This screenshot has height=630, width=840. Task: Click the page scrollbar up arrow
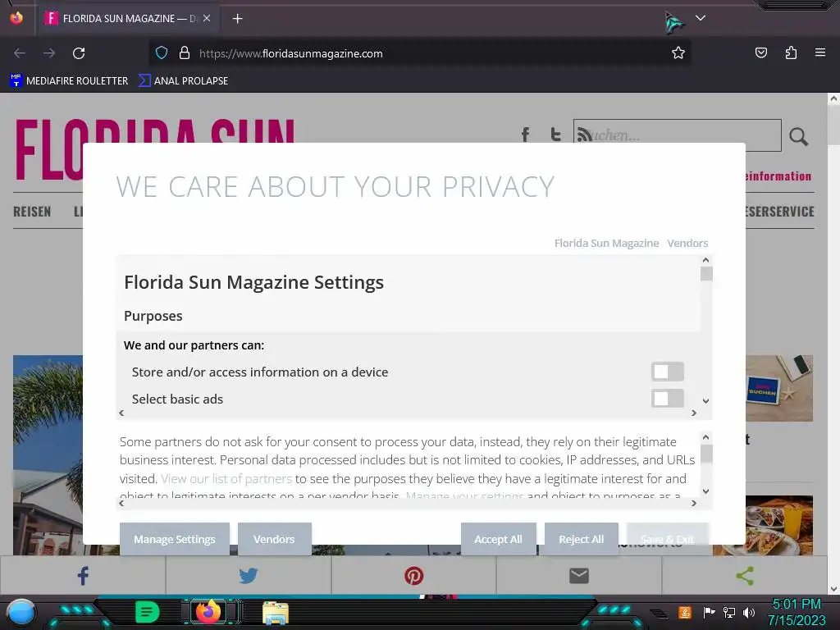click(x=833, y=98)
